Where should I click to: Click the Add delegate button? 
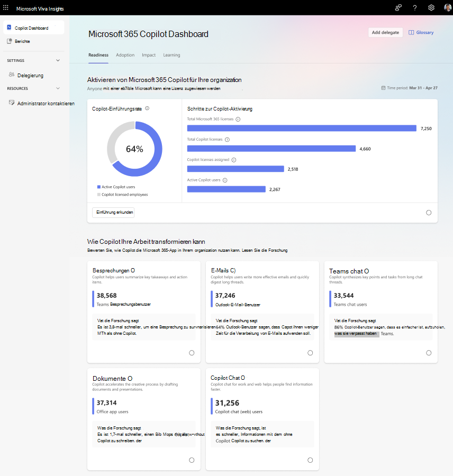tap(385, 32)
